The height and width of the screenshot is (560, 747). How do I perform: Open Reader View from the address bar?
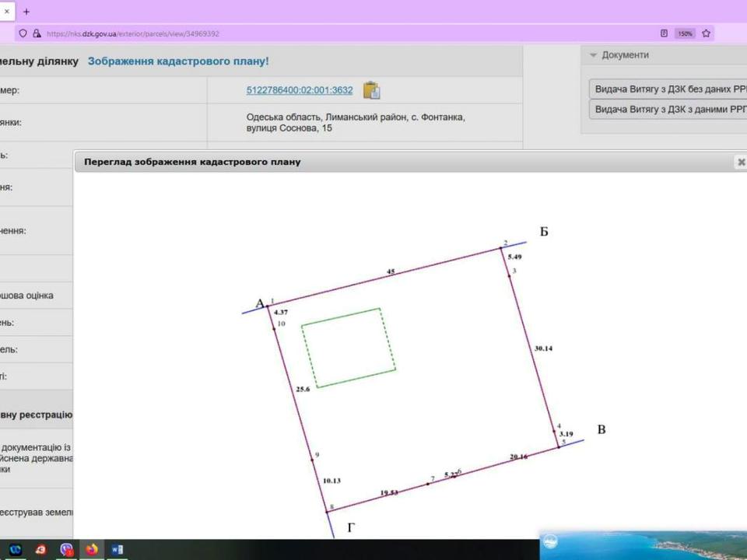click(x=664, y=33)
